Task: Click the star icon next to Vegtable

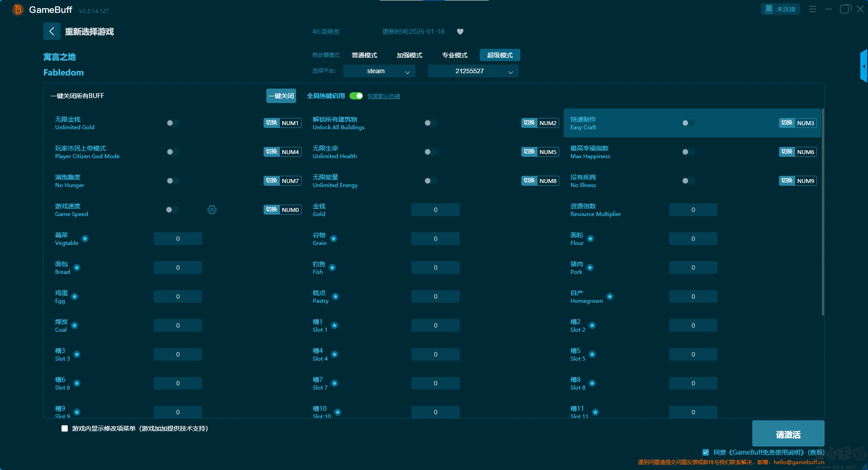Action: click(x=85, y=239)
